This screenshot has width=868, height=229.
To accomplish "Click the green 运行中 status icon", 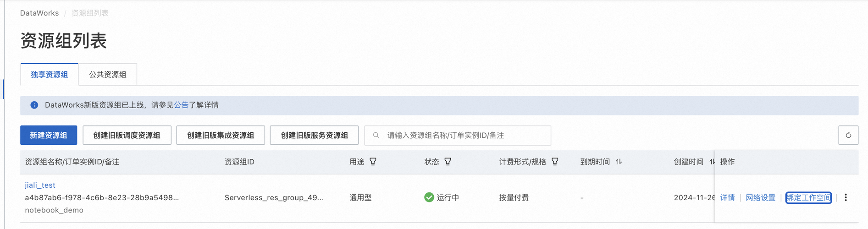I will [x=429, y=197].
